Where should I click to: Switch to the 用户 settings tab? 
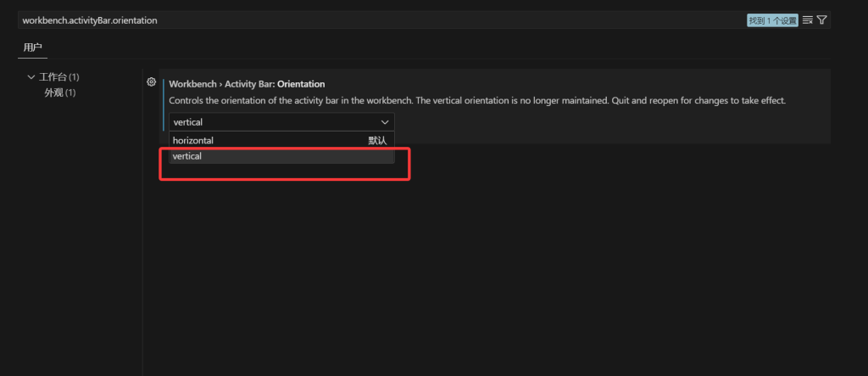[32, 47]
